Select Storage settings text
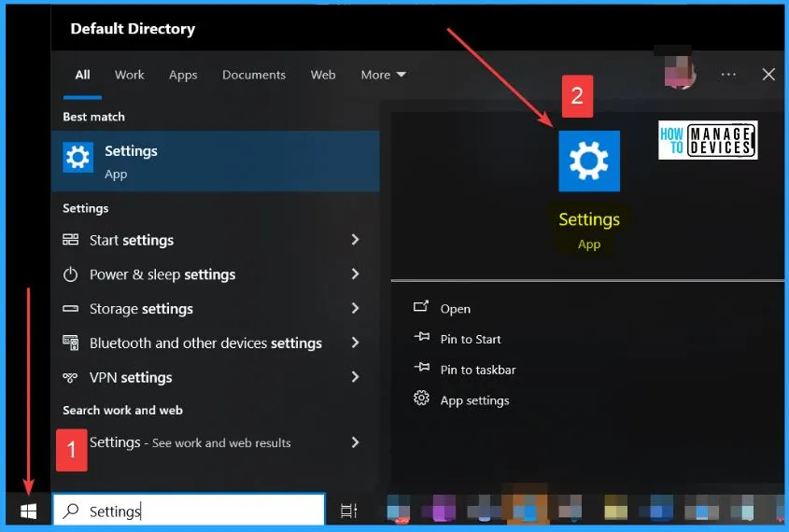Viewport: 789px width, 532px height. [x=141, y=309]
